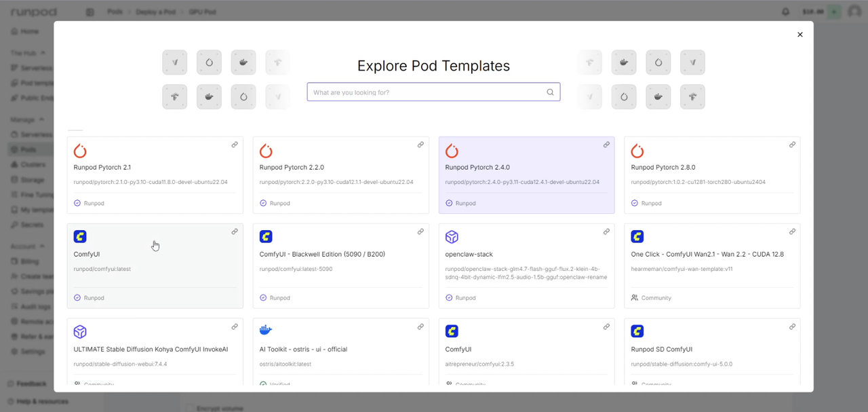Copy link for Runpod Pytorch 2.1 template
Image resolution: width=868 pixels, height=412 pixels.
(x=235, y=145)
